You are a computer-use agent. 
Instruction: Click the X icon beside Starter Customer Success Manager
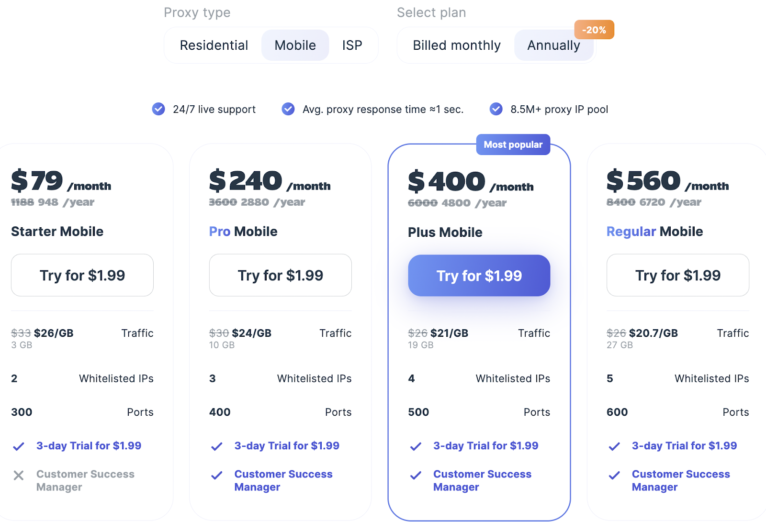click(x=19, y=475)
